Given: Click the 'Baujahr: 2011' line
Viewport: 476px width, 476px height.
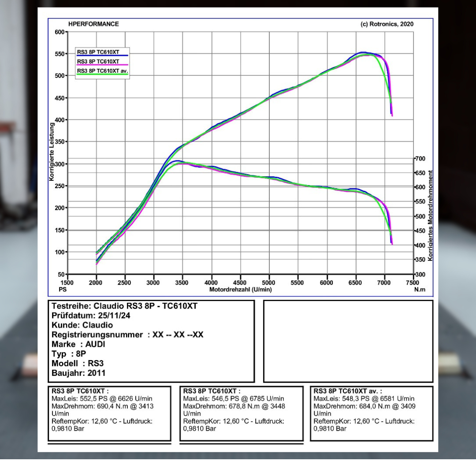Looking at the screenshot, I should (78, 373).
